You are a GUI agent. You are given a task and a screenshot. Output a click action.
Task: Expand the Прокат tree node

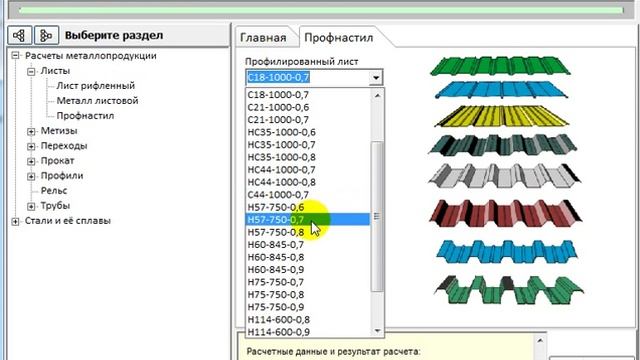coord(31,161)
